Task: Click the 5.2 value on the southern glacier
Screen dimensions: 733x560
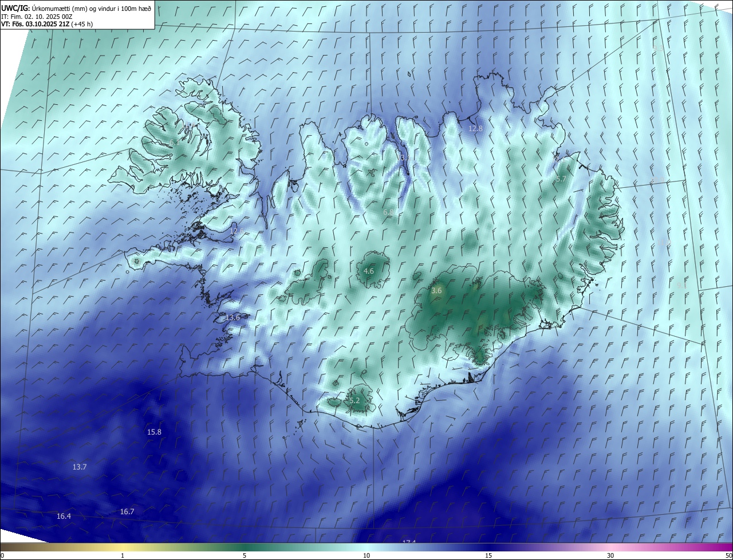Action: [354, 401]
